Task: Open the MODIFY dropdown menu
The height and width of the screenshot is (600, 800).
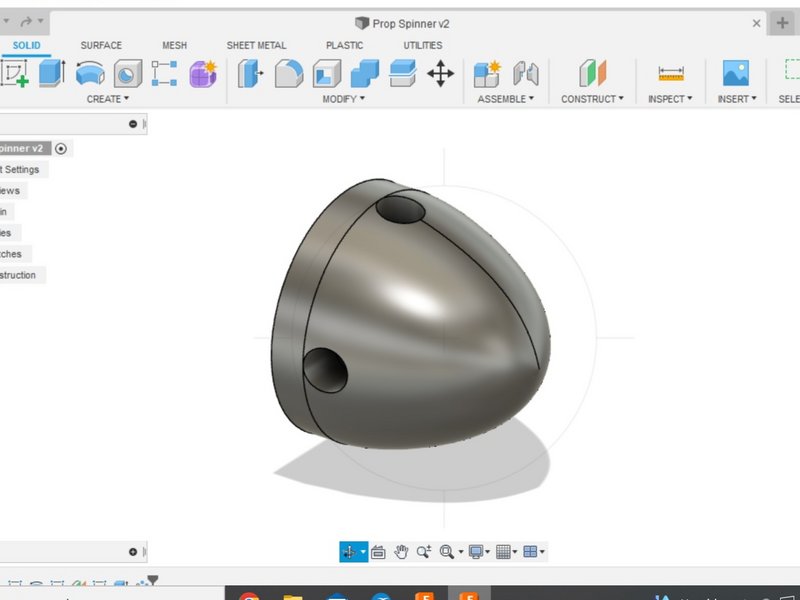Action: pyautogui.click(x=343, y=99)
